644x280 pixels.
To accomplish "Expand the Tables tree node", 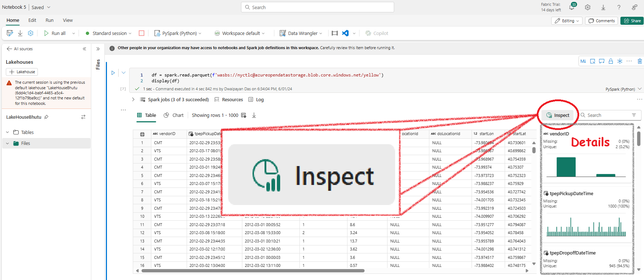I will click(7, 132).
